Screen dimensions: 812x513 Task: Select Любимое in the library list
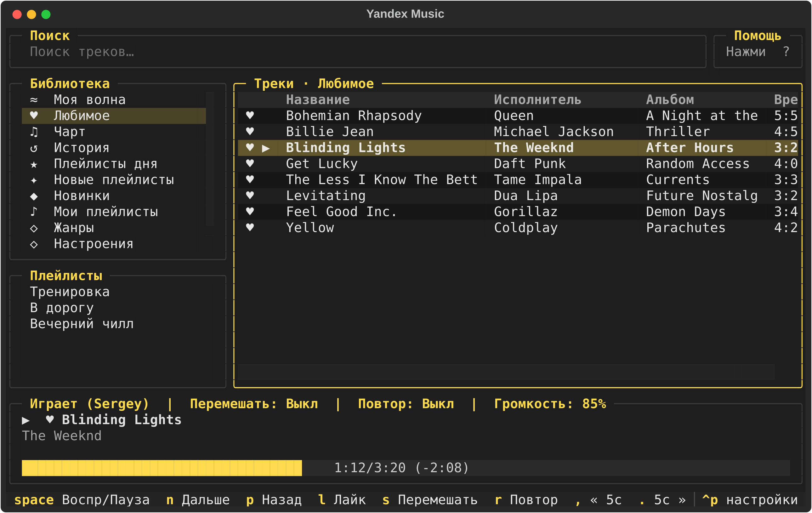114,116
